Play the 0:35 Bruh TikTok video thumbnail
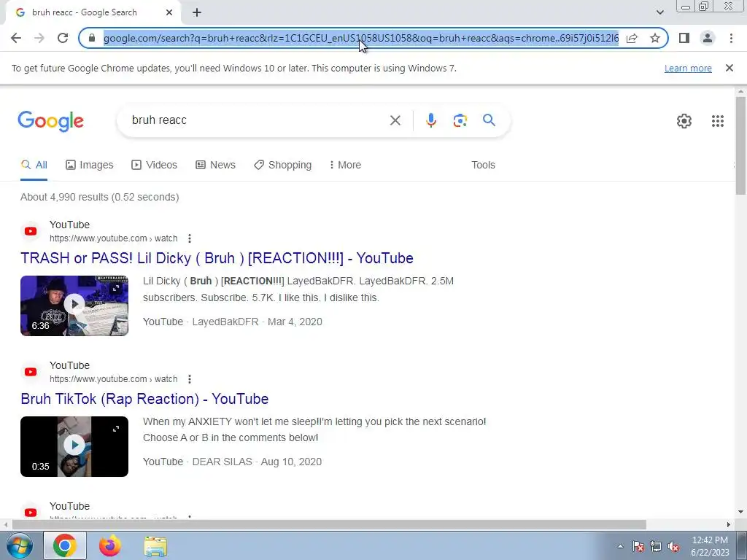The width and height of the screenshot is (747, 560). pos(74,447)
